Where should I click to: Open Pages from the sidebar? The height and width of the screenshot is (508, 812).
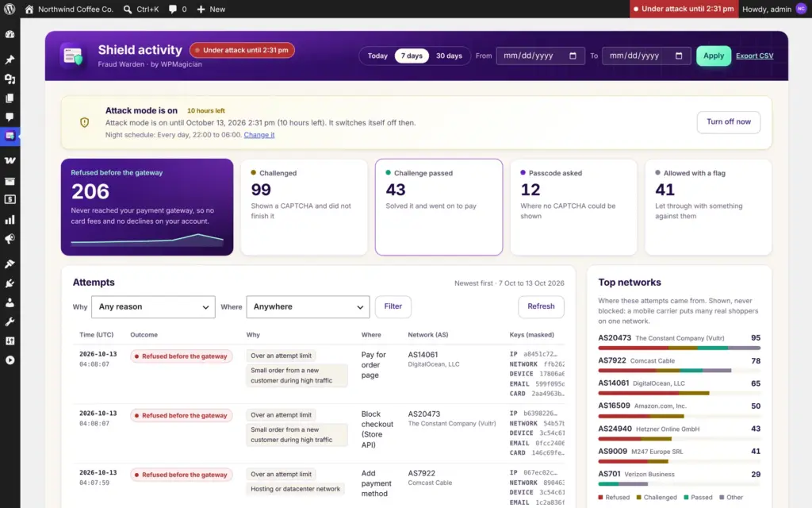(x=10, y=98)
